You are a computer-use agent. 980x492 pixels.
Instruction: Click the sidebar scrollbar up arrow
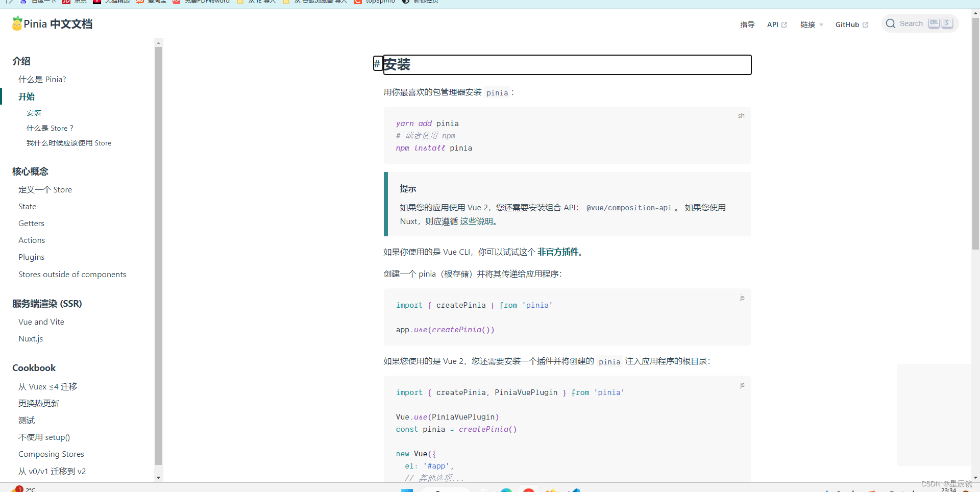[158, 43]
